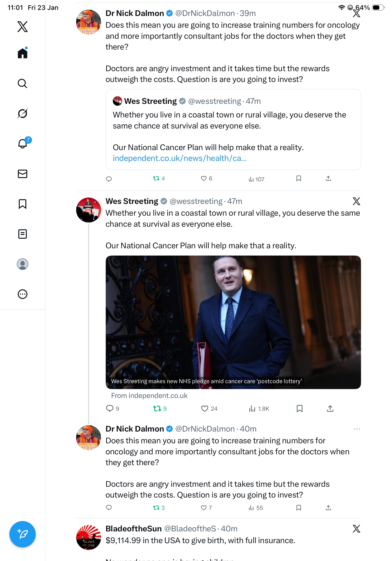Reply to Wes Streeting's post with 9 replies
The image size is (392, 561).
pyautogui.click(x=110, y=409)
